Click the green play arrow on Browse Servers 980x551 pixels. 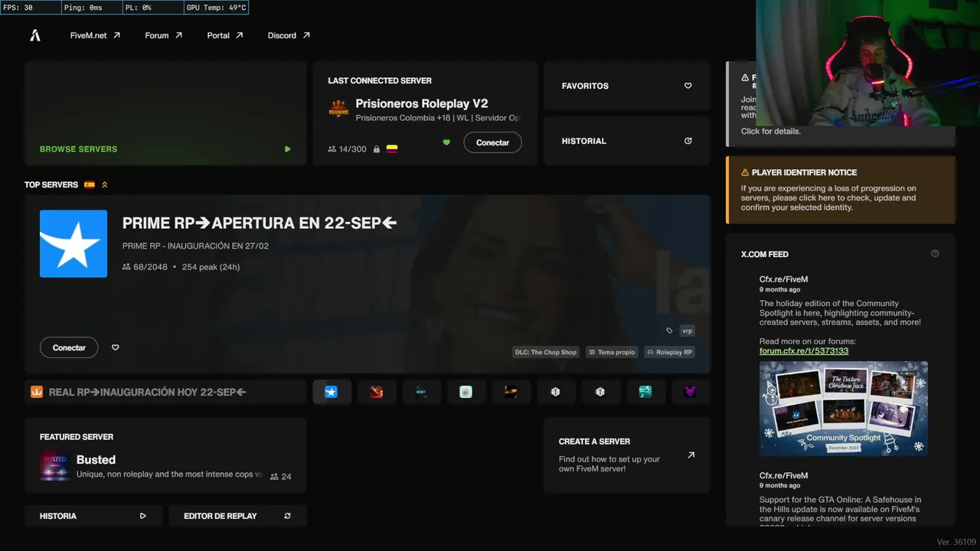(x=288, y=149)
